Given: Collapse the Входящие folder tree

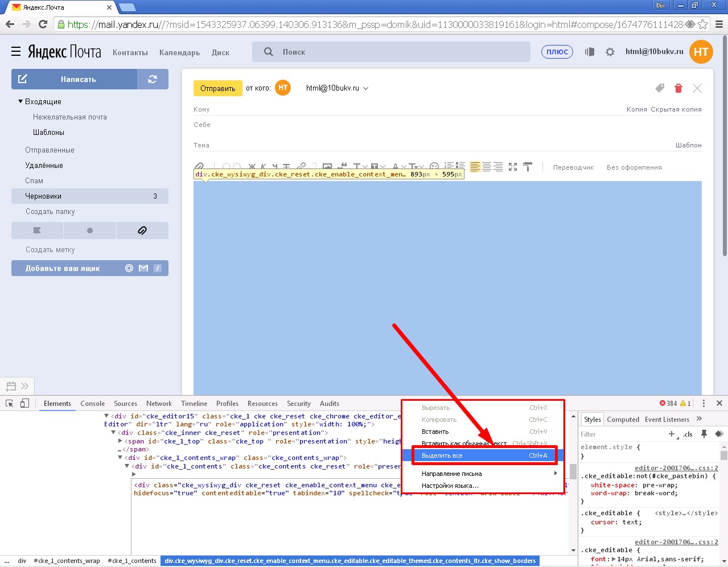Looking at the screenshot, I should click(20, 101).
